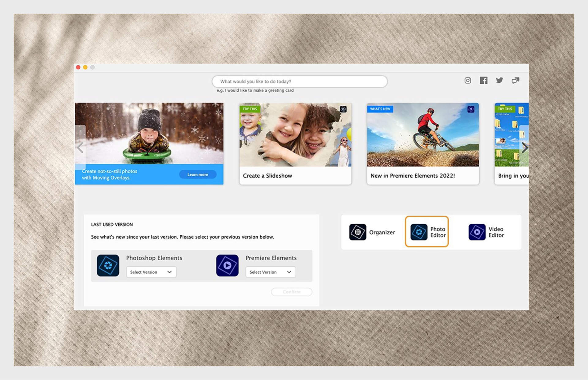Viewport: 588px width, 380px height.
Task: Click the Photoshop Elements app icon
Action: point(107,265)
